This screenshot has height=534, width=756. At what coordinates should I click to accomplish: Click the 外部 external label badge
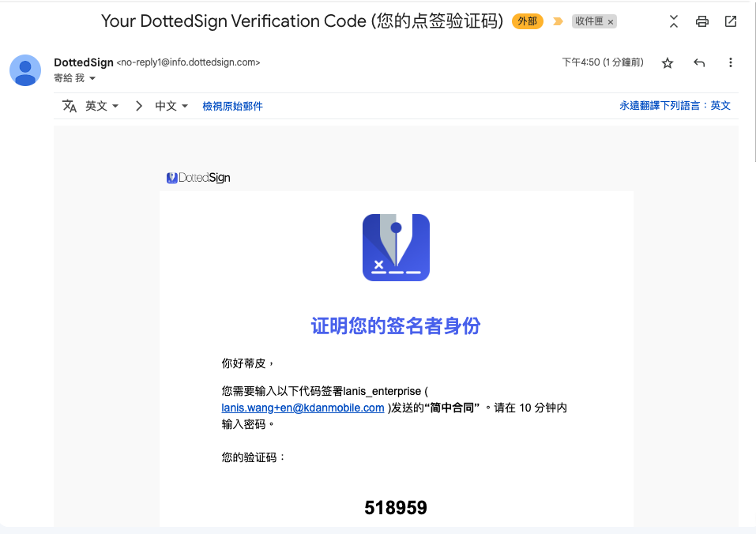click(528, 21)
